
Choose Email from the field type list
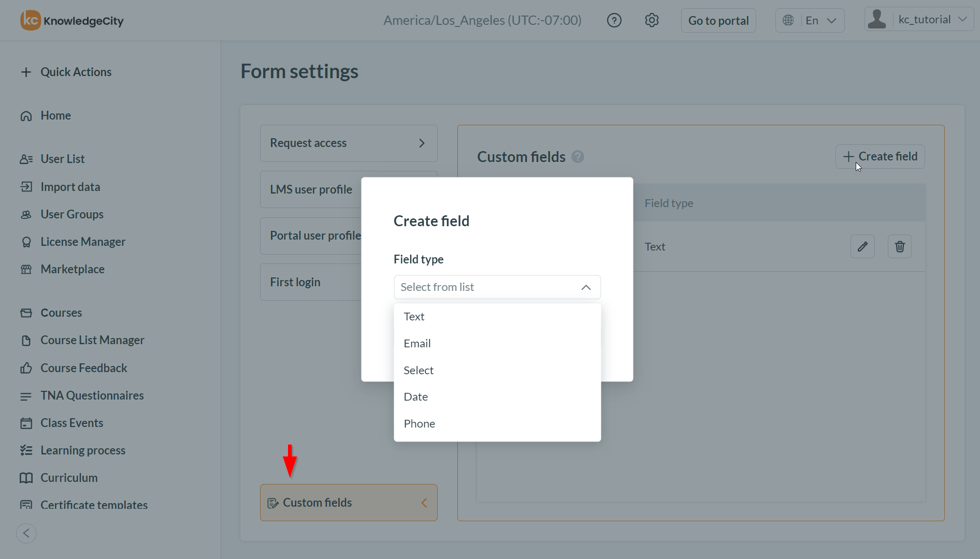click(417, 344)
